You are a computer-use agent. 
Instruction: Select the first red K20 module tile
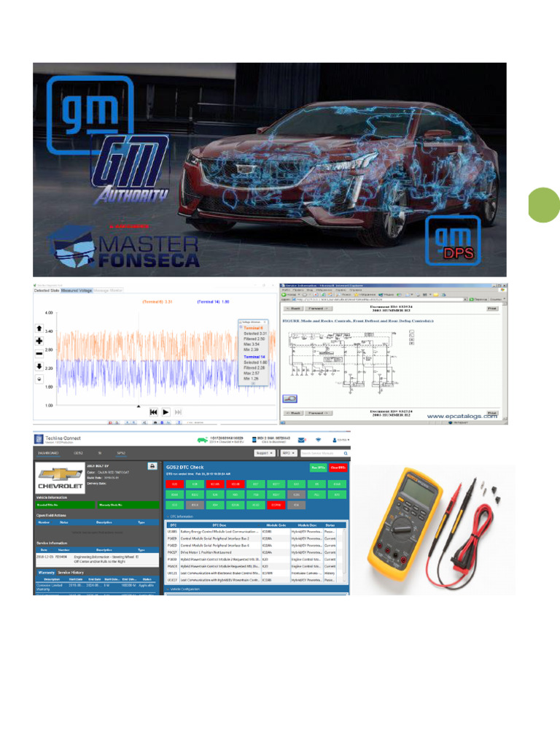(174, 484)
